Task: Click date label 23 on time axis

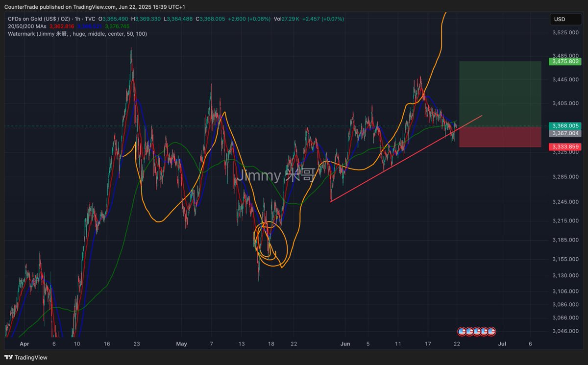Action: [x=137, y=344]
